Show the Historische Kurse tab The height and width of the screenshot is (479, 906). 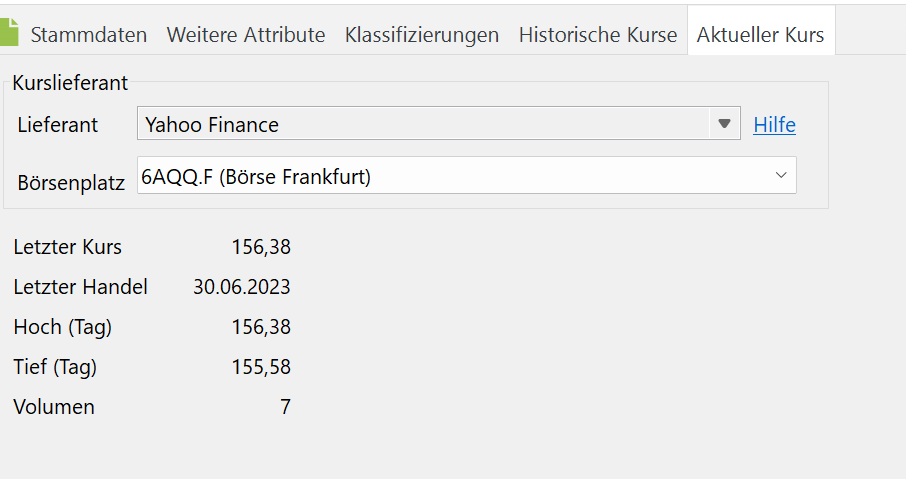pyautogui.click(x=598, y=35)
